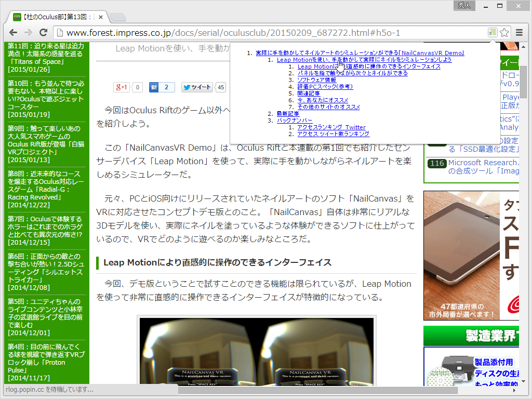Viewport: 532px width, 399px height.
Task: Click the green table-of-contents extension icon
Action: point(493,32)
